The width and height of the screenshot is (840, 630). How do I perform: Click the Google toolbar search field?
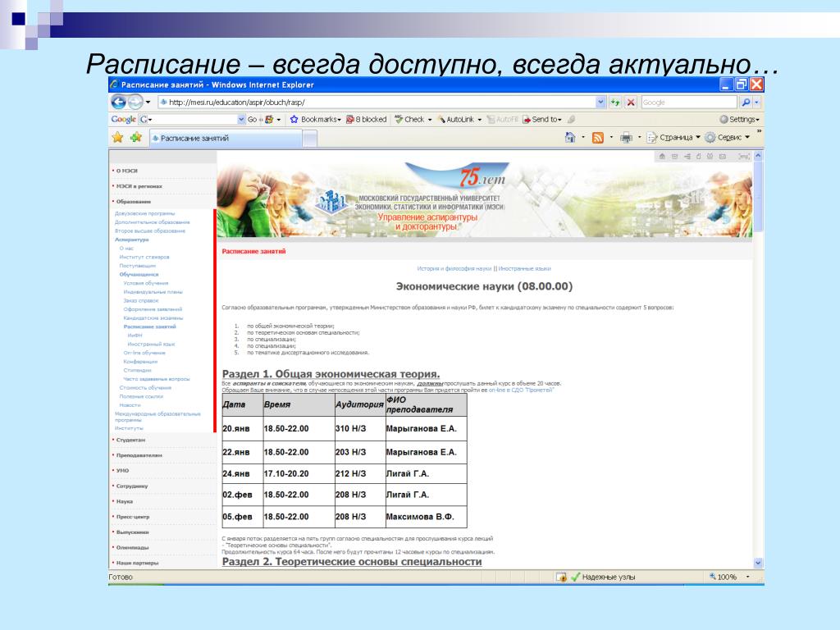pos(192,120)
